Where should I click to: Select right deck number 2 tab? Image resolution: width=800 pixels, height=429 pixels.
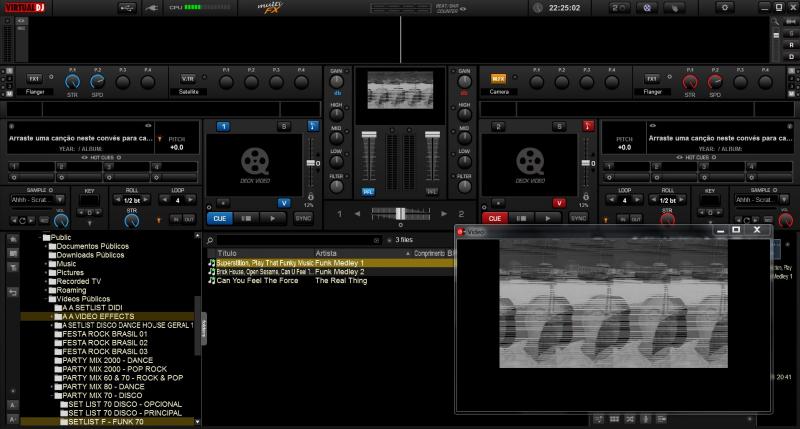(x=498, y=127)
